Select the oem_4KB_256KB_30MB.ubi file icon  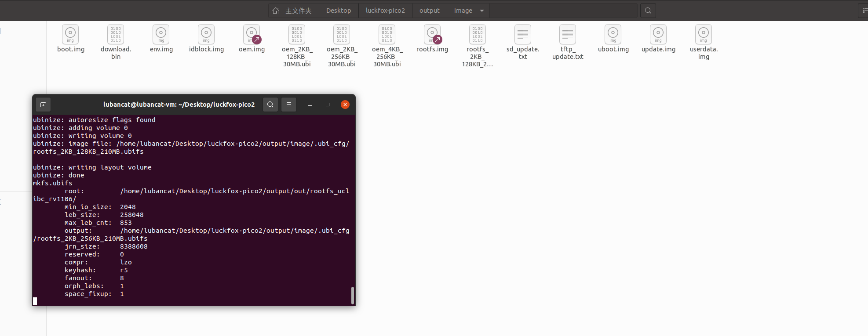click(x=387, y=34)
